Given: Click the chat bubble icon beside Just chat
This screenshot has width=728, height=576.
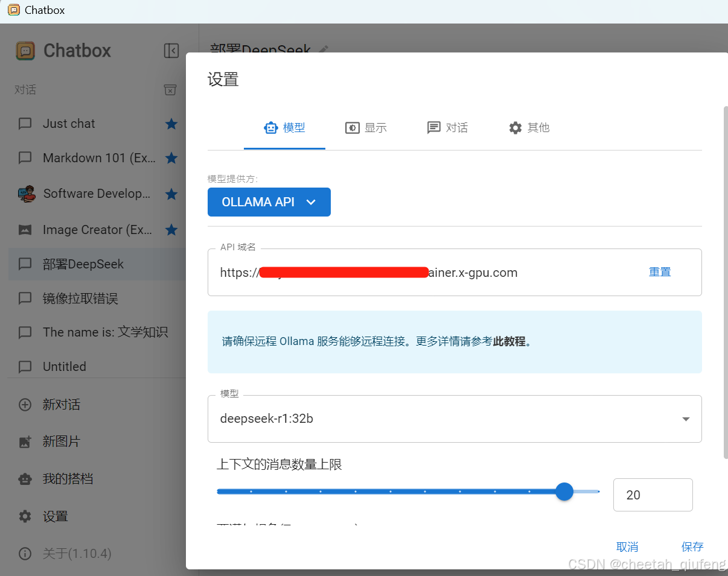Looking at the screenshot, I should tap(25, 124).
